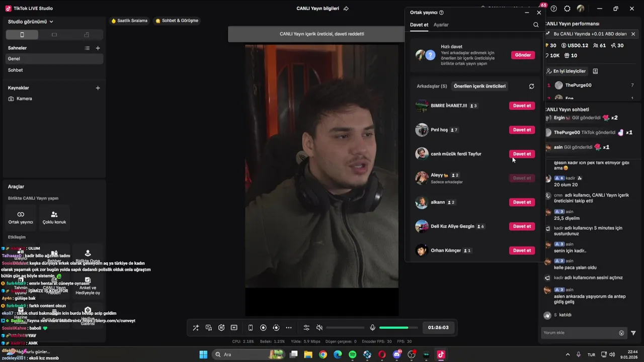This screenshot has width=644, height=362.
Task: Add a new scene to Sahneler
Action: pyautogui.click(x=98, y=48)
